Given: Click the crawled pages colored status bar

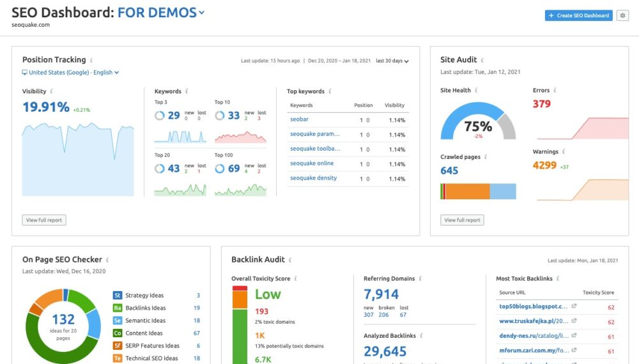Looking at the screenshot, I should pos(478,192).
